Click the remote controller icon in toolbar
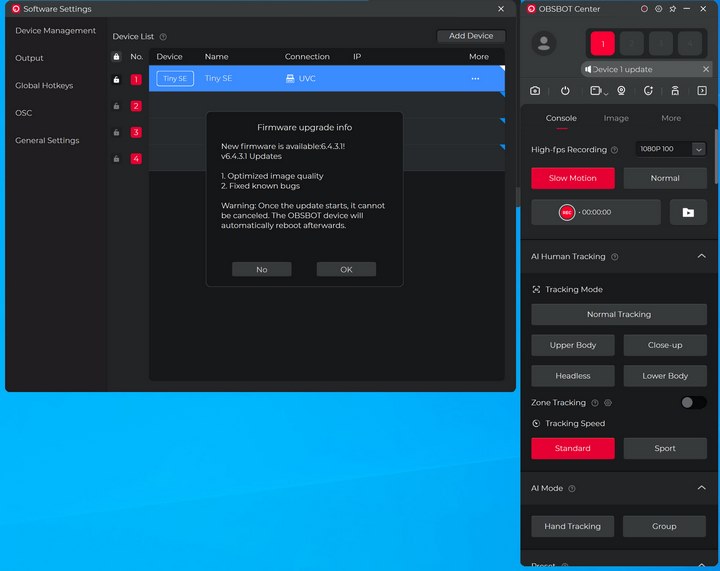This screenshot has height=571, width=720. pyautogui.click(x=675, y=90)
